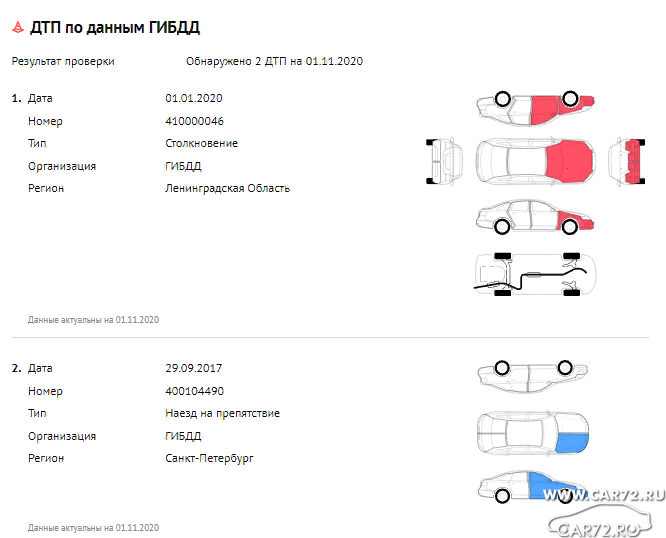Click the date 01.01.2020 value
Viewport: 666px width, 538px height.
(194, 98)
